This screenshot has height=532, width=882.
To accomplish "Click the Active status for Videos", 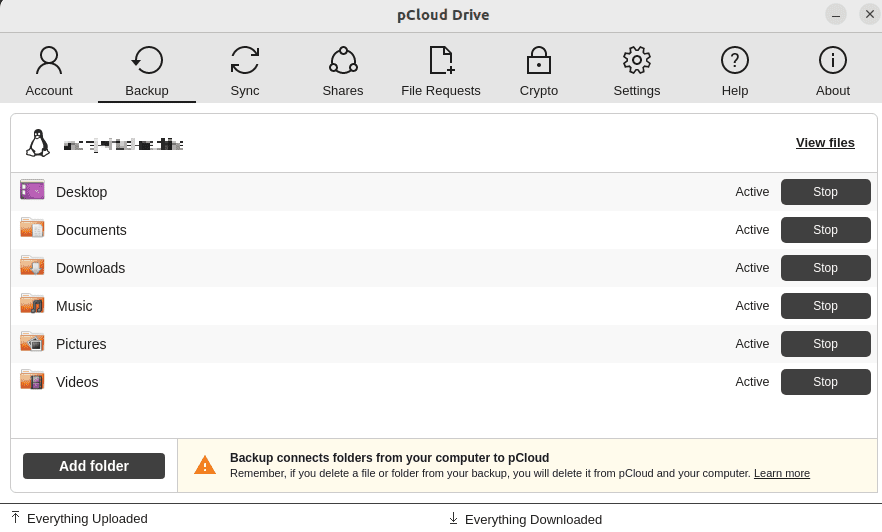I will (752, 382).
